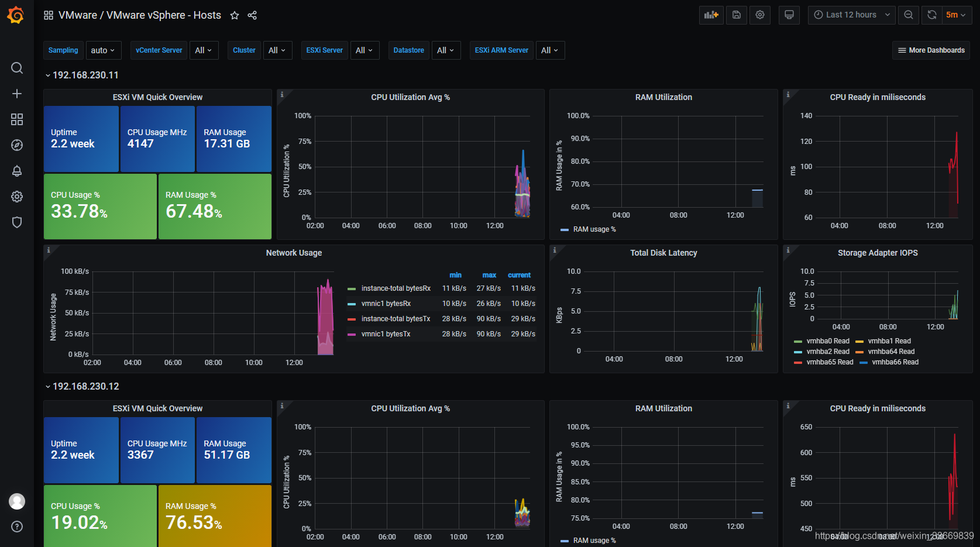The height and width of the screenshot is (547, 980).
Task: Open Server Admin shield icon
Action: pos(17,222)
